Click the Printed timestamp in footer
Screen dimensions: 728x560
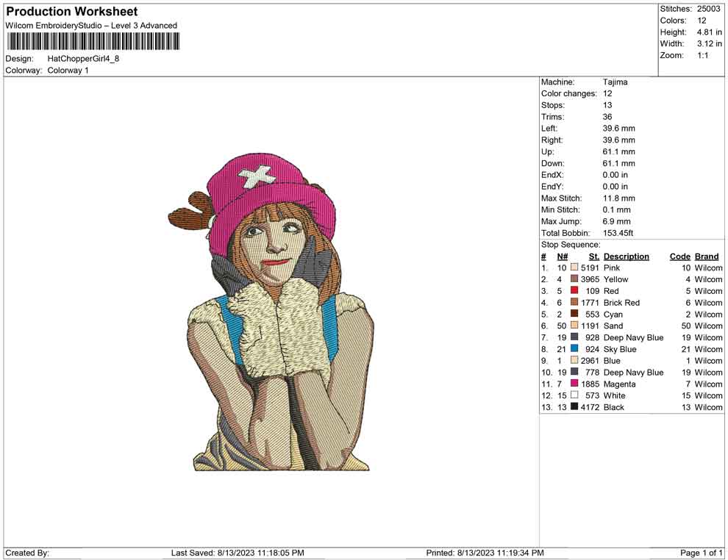point(485,553)
